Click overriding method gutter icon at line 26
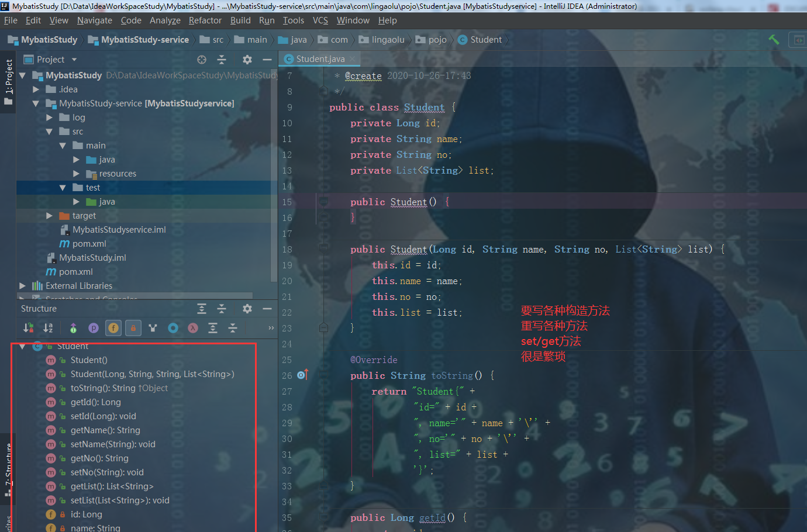The width and height of the screenshot is (807, 532). click(x=302, y=375)
